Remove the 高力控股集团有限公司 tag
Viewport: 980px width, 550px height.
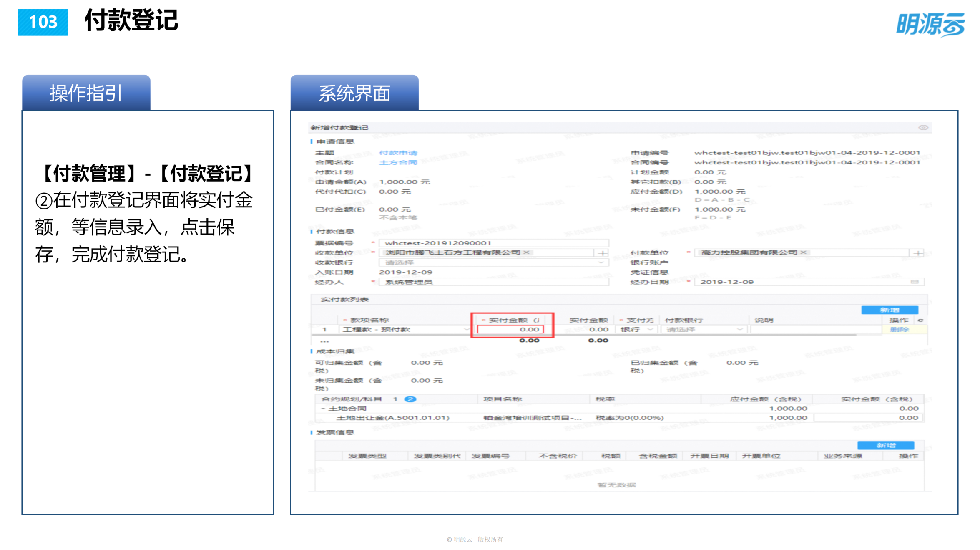coord(804,252)
